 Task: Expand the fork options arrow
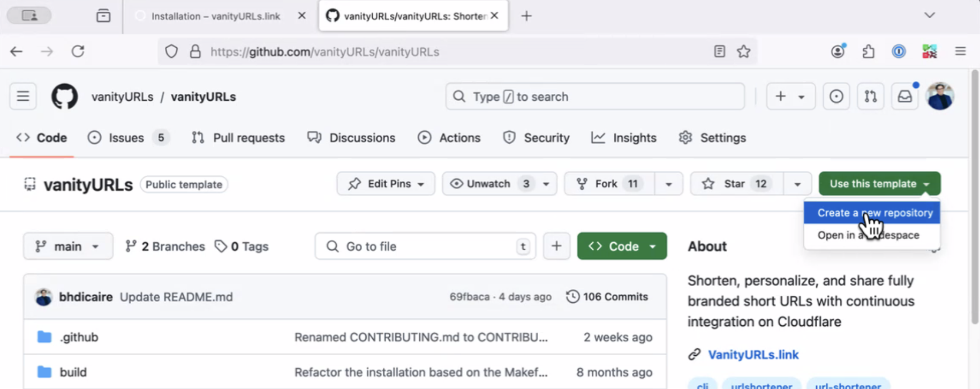pos(668,184)
